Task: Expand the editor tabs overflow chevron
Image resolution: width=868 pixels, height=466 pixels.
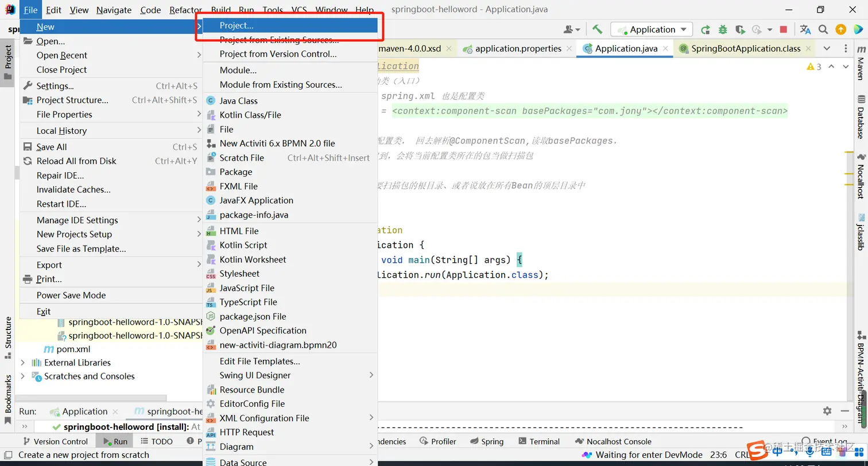Action: pos(827,48)
